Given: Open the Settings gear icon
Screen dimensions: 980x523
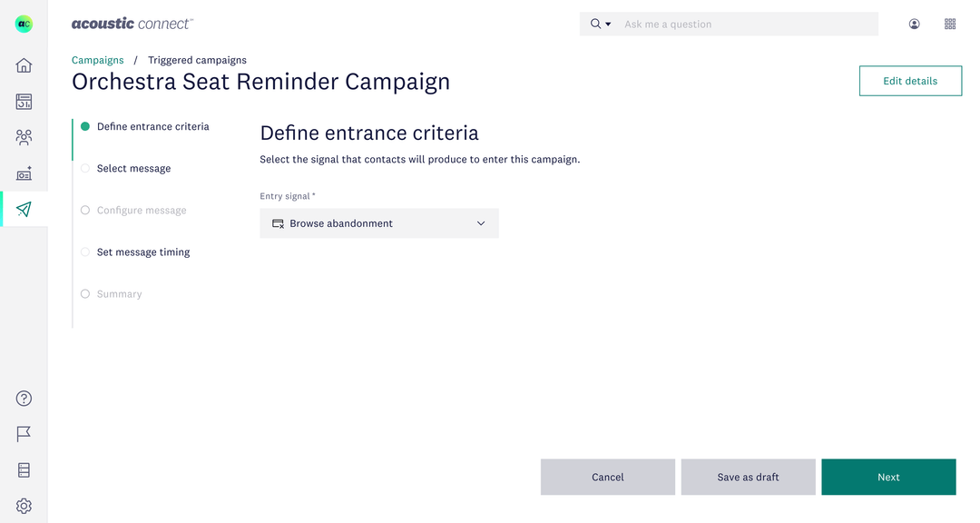Looking at the screenshot, I should tap(24, 506).
